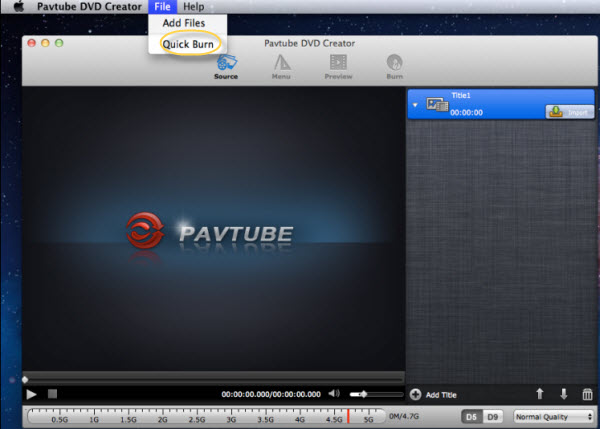Viewport: 600px width, 429px height.
Task: Click the Import button on Title1
Action: point(569,112)
